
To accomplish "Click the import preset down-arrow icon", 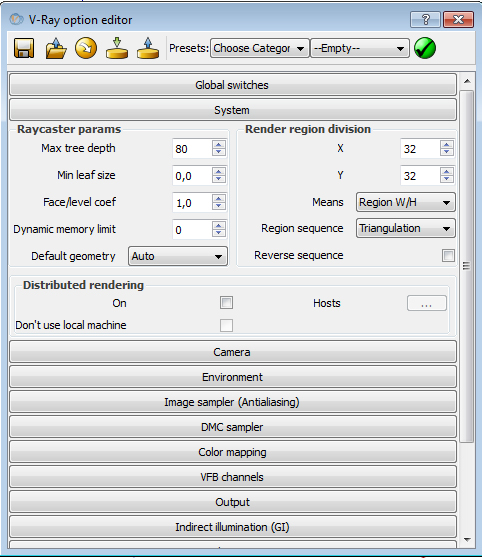I will [117, 48].
